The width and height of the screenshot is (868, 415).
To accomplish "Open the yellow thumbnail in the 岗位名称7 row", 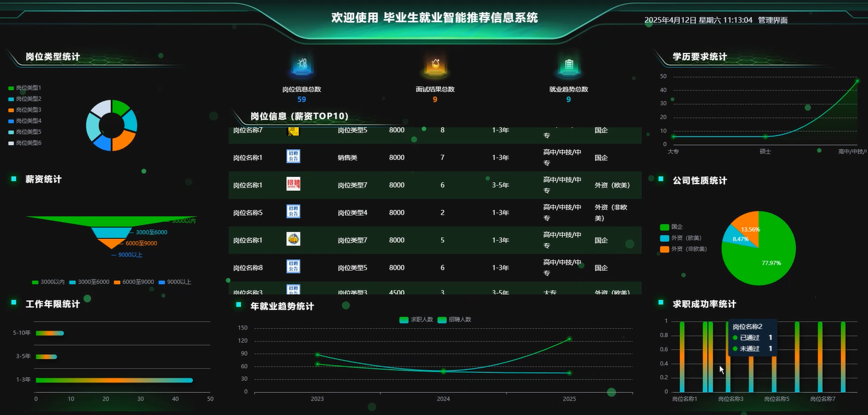I will coord(293,131).
